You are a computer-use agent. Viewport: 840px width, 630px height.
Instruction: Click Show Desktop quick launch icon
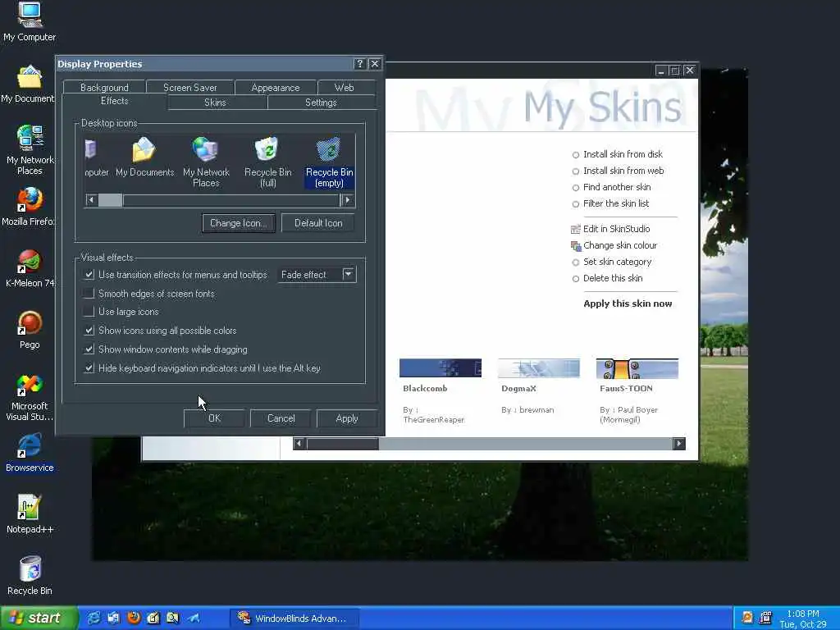point(113,618)
